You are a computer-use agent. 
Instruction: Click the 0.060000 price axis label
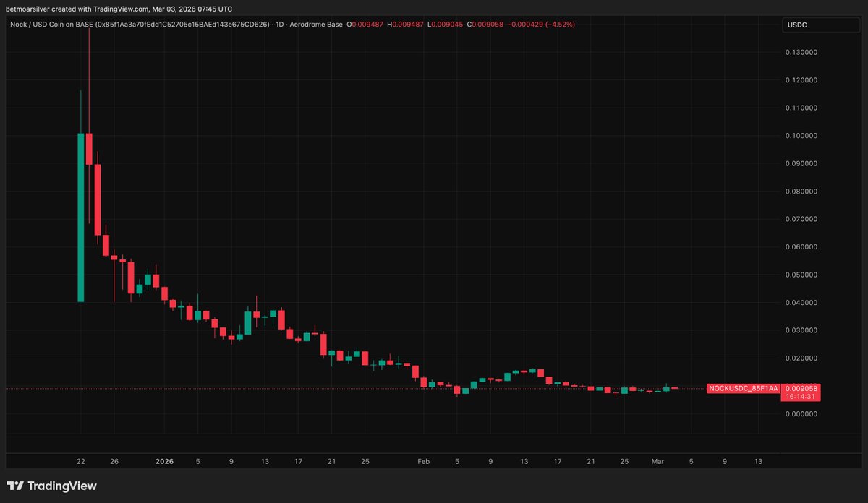[x=800, y=247]
